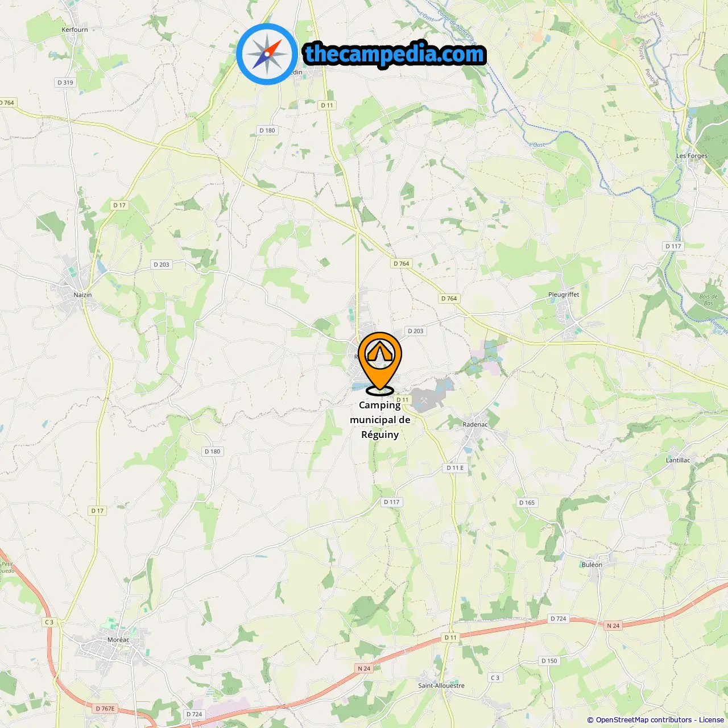The width and height of the screenshot is (728, 728).
Task: Click the Saint-Allouestre town label
Action: click(x=441, y=685)
